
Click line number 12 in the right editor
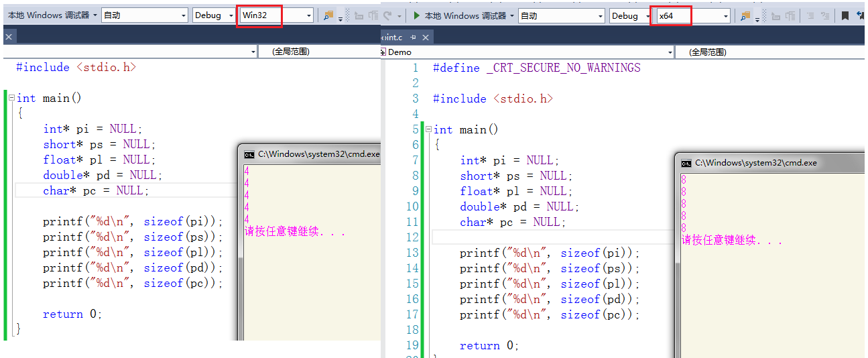[x=412, y=237]
